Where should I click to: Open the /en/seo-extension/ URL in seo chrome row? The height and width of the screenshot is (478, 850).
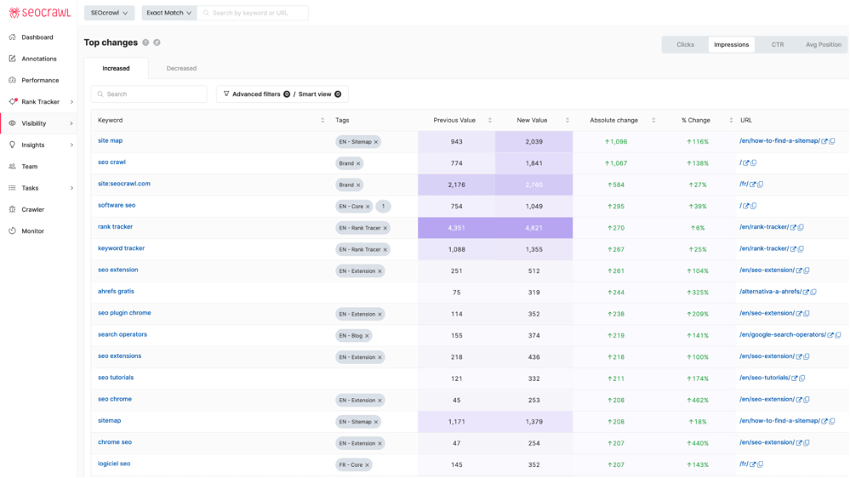point(767,399)
